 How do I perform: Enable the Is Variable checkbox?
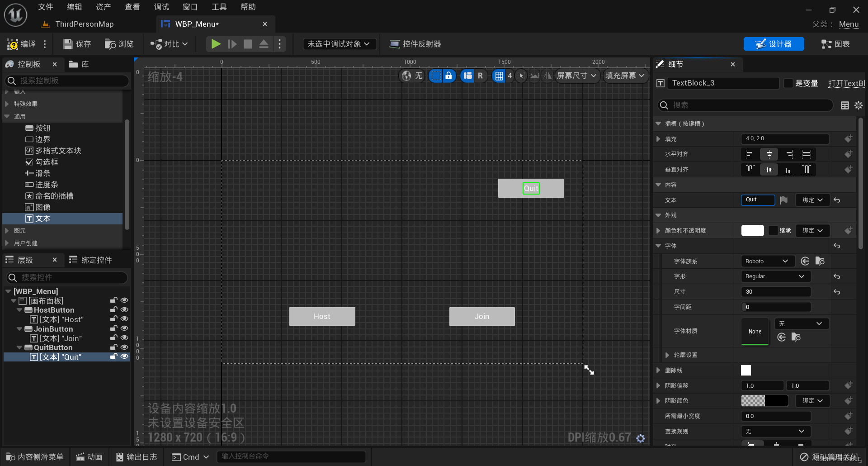point(788,83)
